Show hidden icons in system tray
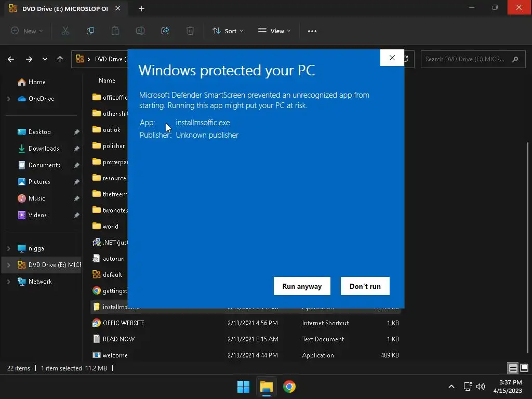Screen dimensions: 532x399 pyautogui.click(x=451, y=387)
